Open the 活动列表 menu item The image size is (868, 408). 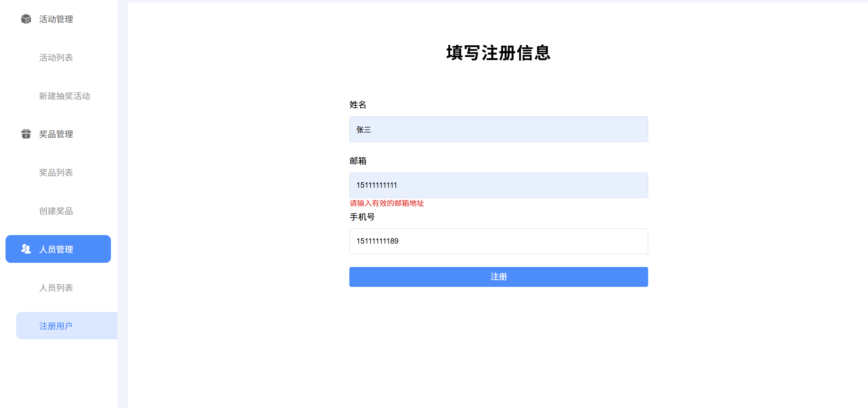click(x=56, y=58)
